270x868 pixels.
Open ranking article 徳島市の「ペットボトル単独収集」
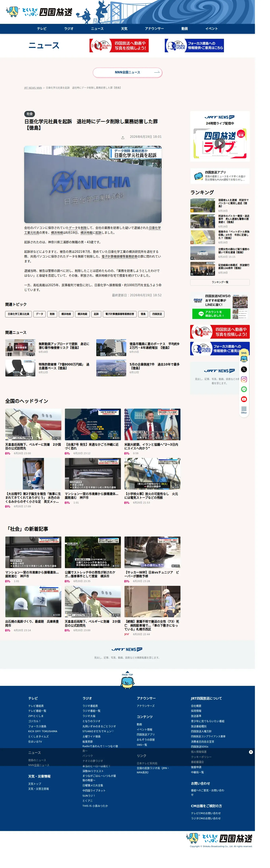point(234,235)
